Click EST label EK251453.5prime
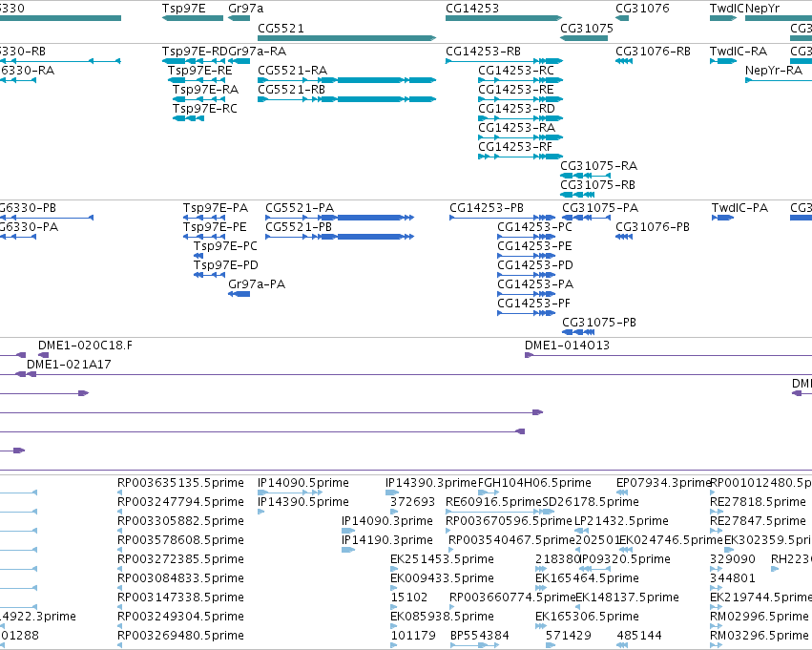 click(442, 559)
